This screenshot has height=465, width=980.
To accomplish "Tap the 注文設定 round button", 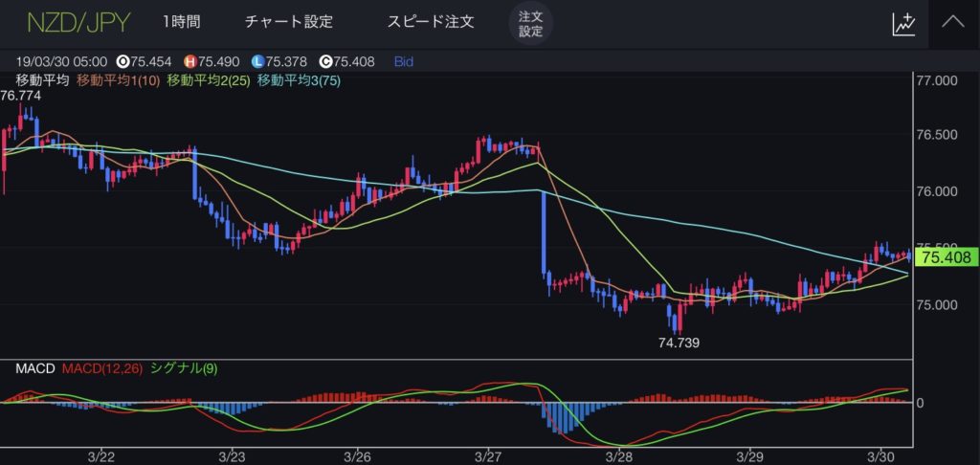I will tap(530, 24).
